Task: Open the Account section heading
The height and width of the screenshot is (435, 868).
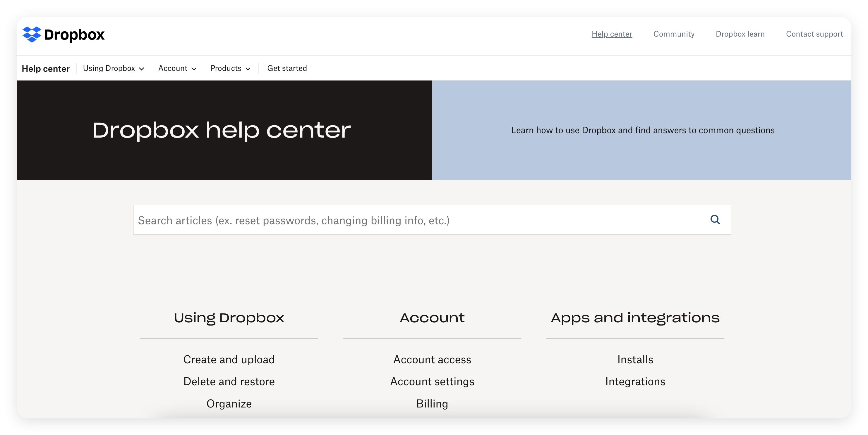Action: (x=432, y=318)
